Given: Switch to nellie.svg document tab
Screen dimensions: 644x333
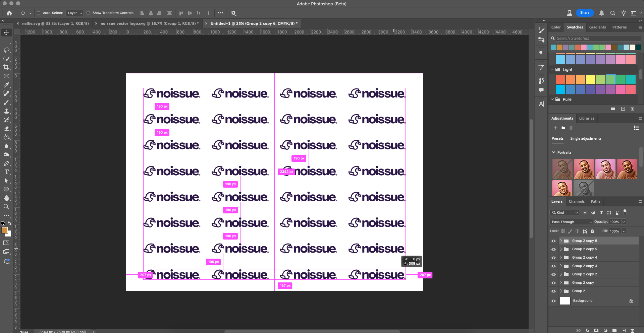Looking at the screenshot, I should tap(55, 23).
